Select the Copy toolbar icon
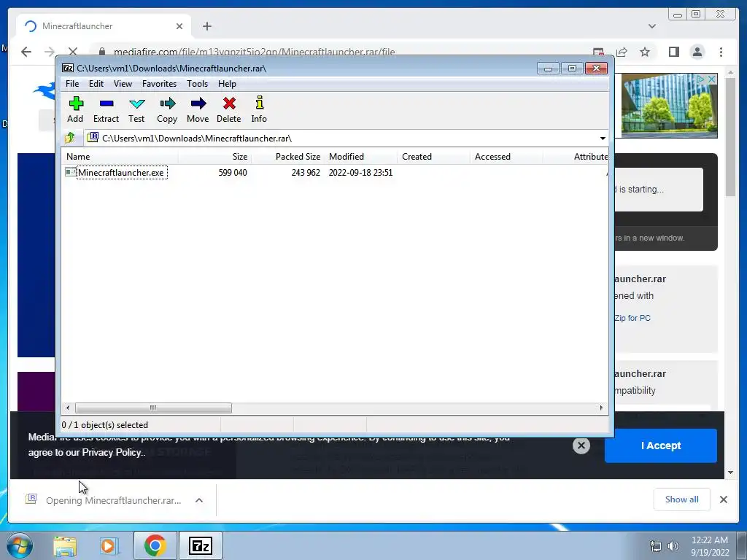747x560 pixels. coord(167,109)
